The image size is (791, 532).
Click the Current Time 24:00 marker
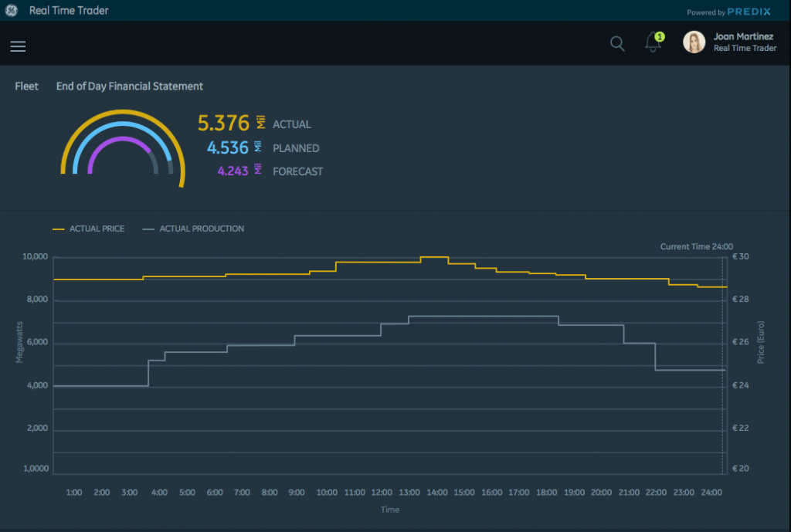click(696, 246)
